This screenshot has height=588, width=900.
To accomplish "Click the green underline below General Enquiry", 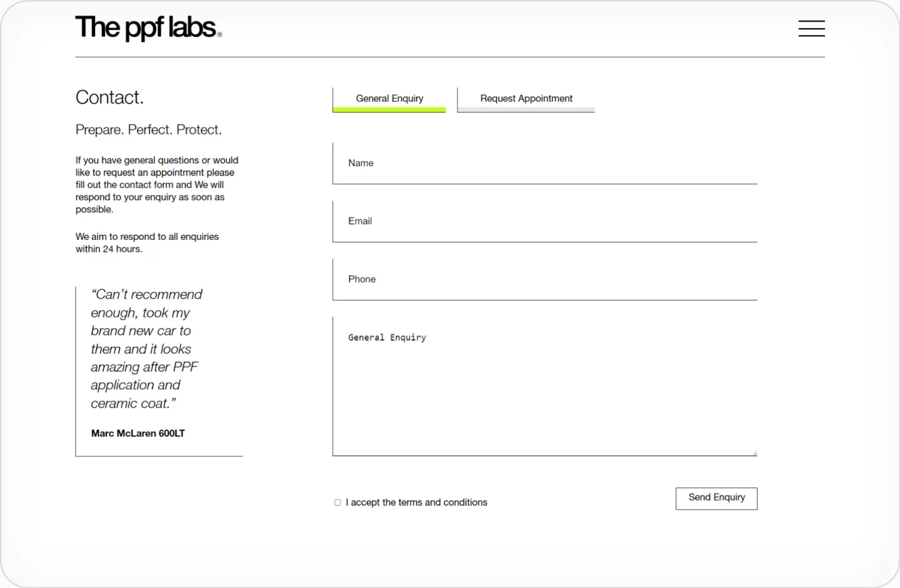I will tap(389, 110).
